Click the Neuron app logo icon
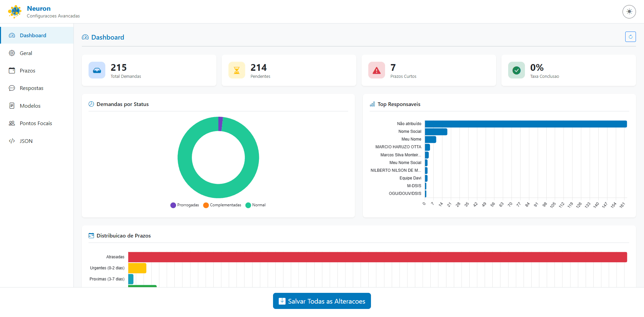The width and height of the screenshot is (644, 317). coord(14,12)
